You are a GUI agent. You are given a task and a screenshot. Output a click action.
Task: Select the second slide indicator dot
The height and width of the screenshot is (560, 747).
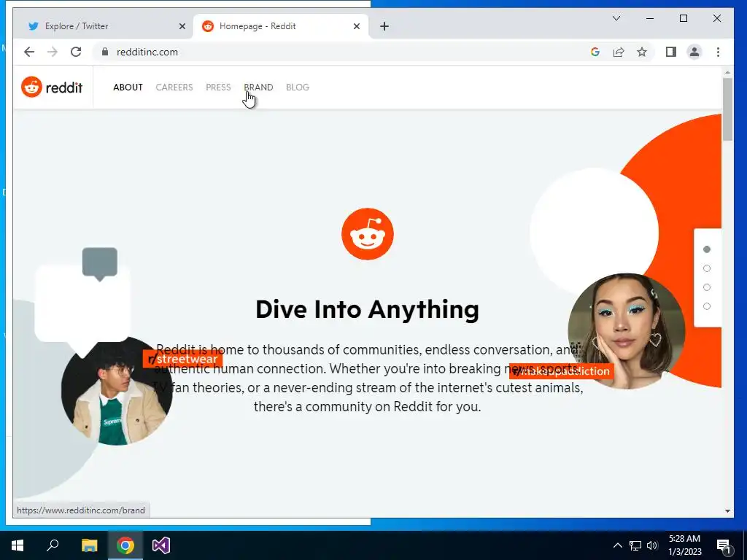click(x=707, y=268)
